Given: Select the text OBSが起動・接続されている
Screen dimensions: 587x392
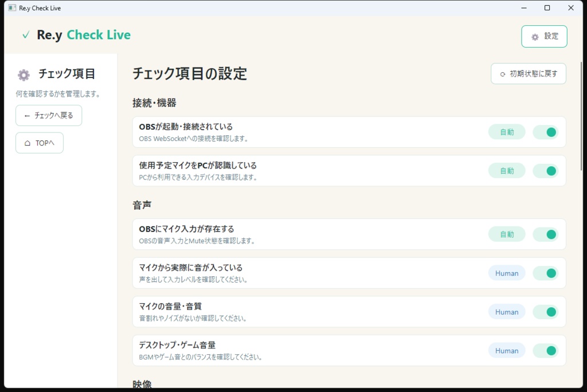Looking at the screenshot, I should click(186, 127).
